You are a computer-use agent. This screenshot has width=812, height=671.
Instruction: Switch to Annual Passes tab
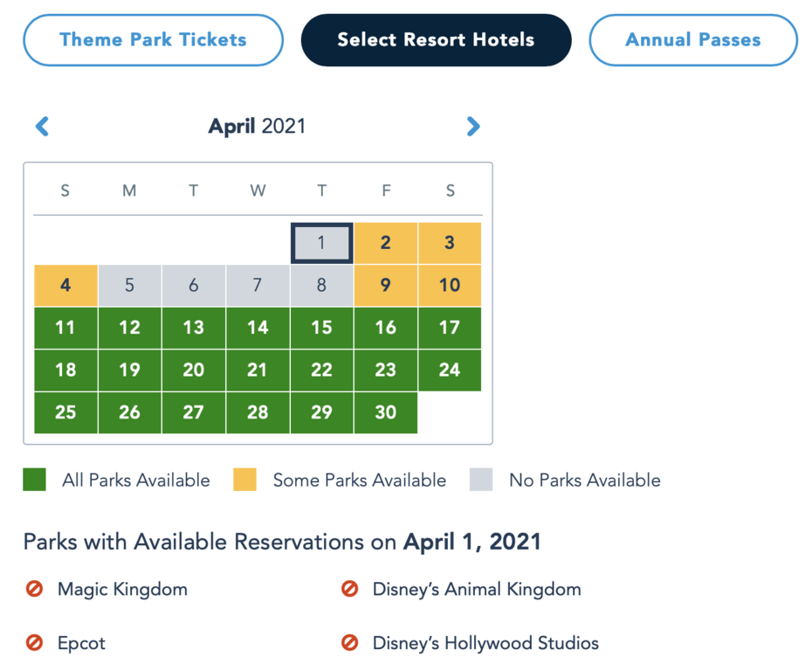[x=692, y=39]
